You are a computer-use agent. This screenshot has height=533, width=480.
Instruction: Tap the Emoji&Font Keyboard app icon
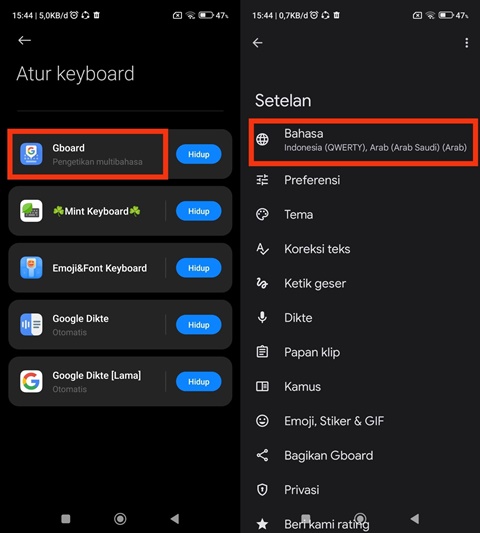[31, 268]
